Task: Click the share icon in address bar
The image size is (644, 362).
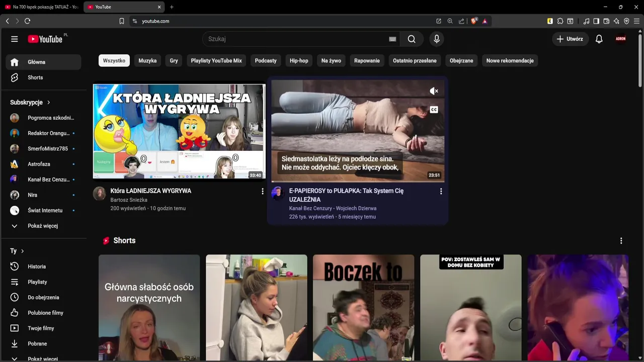Action: point(461,21)
